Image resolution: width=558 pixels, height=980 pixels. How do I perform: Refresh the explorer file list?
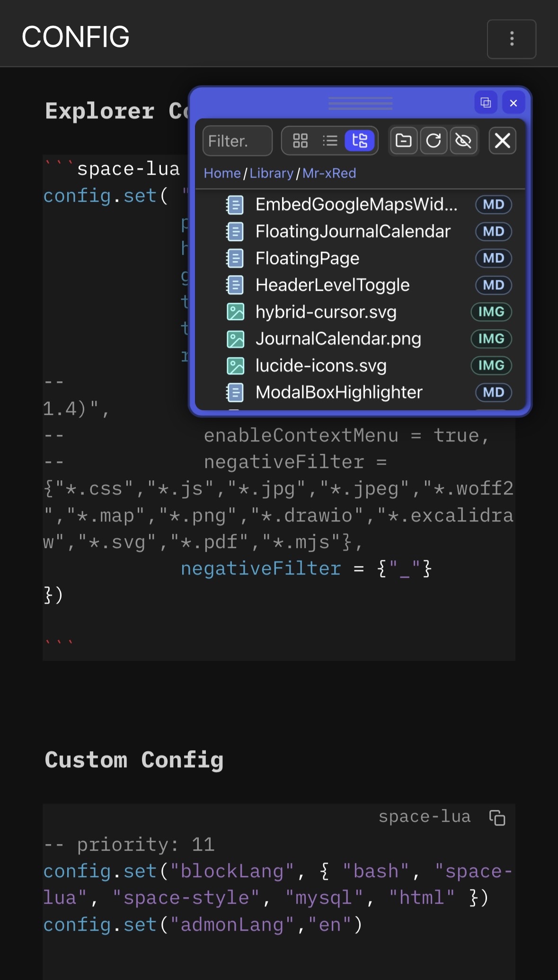[x=434, y=141]
